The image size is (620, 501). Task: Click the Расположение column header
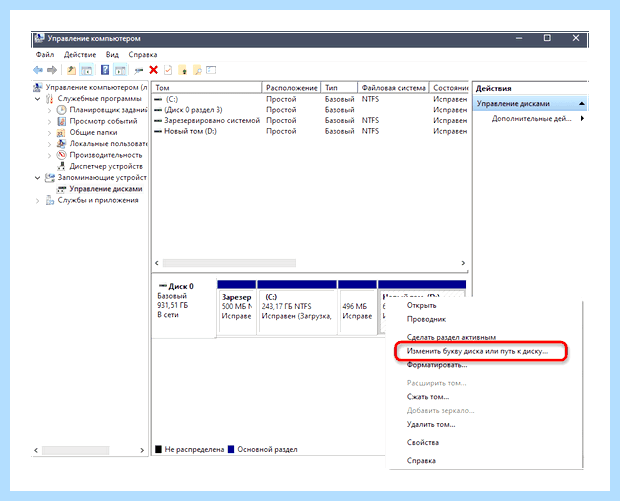[x=292, y=88]
